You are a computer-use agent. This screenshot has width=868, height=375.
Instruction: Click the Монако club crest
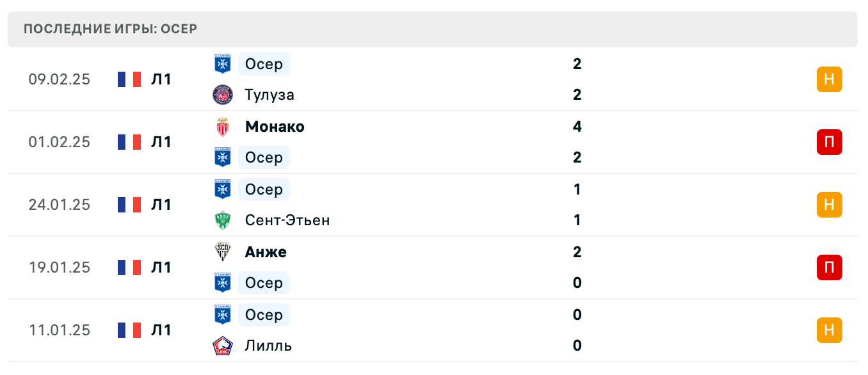pos(221,126)
